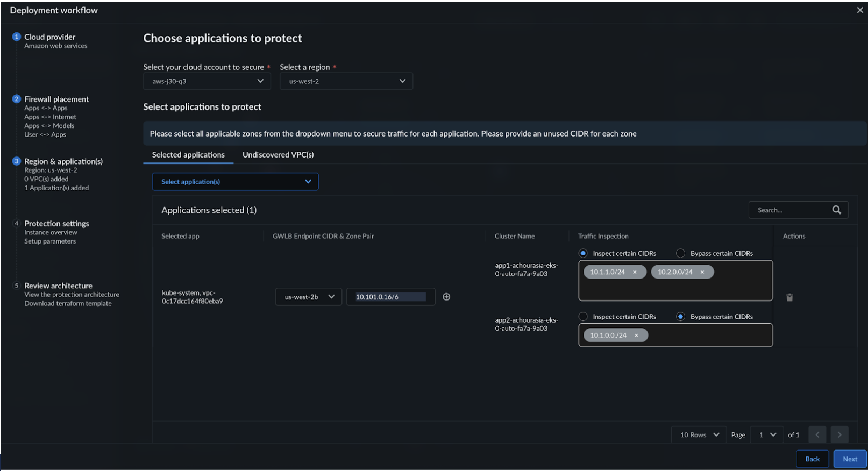Open the us-west-2b zone dropdown
This screenshot has height=471, width=868.
[309, 297]
